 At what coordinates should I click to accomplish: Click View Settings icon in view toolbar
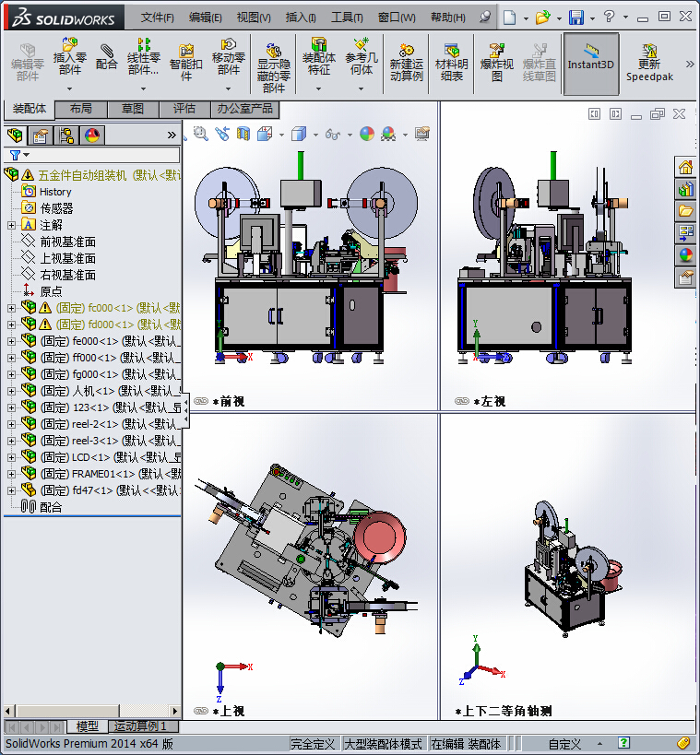422,134
